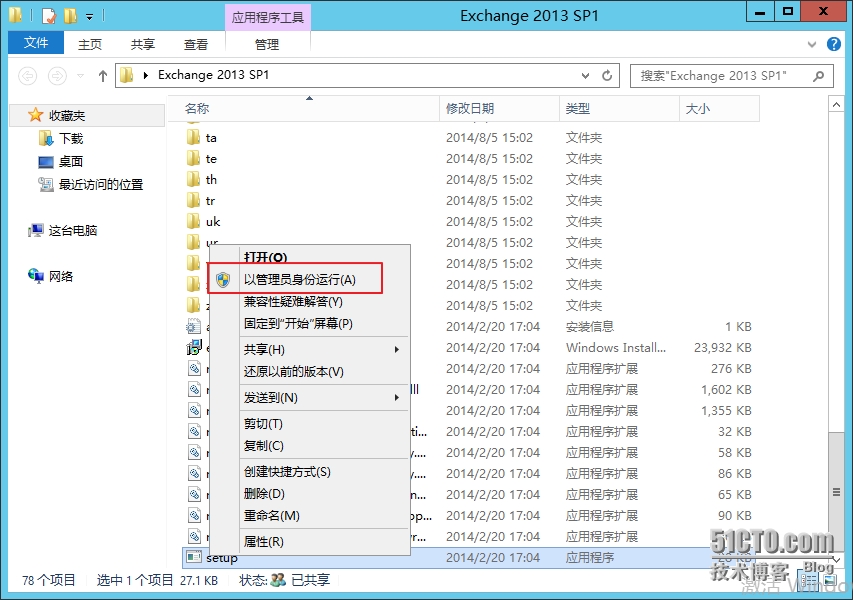Click the shield icon next to 以管理员身份运行
This screenshot has height=600, width=853.
(x=224, y=278)
